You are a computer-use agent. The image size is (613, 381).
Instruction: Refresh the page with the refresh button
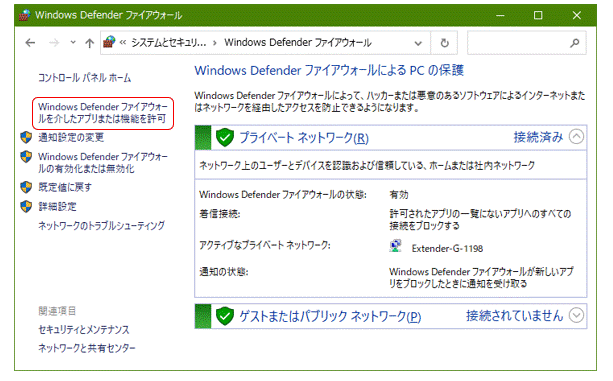click(445, 43)
